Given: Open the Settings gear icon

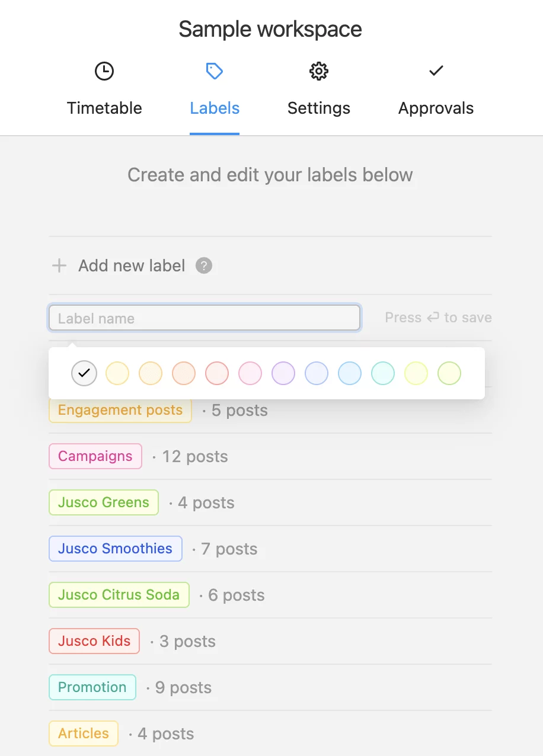Looking at the screenshot, I should point(319,71).
